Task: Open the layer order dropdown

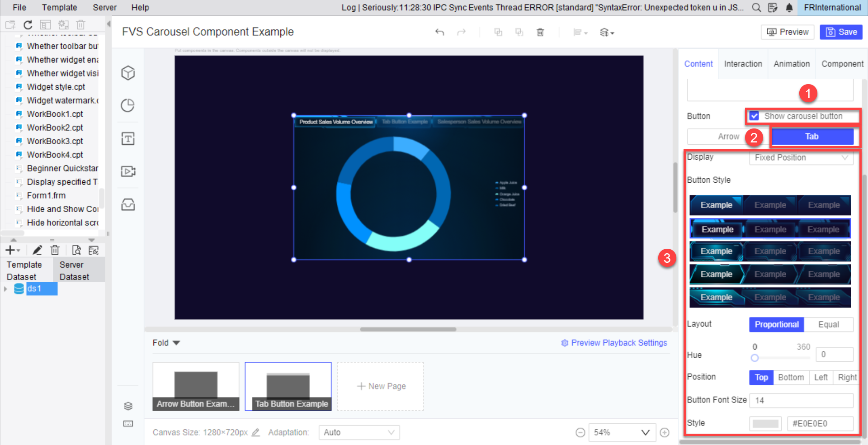Action: [607, 33]
